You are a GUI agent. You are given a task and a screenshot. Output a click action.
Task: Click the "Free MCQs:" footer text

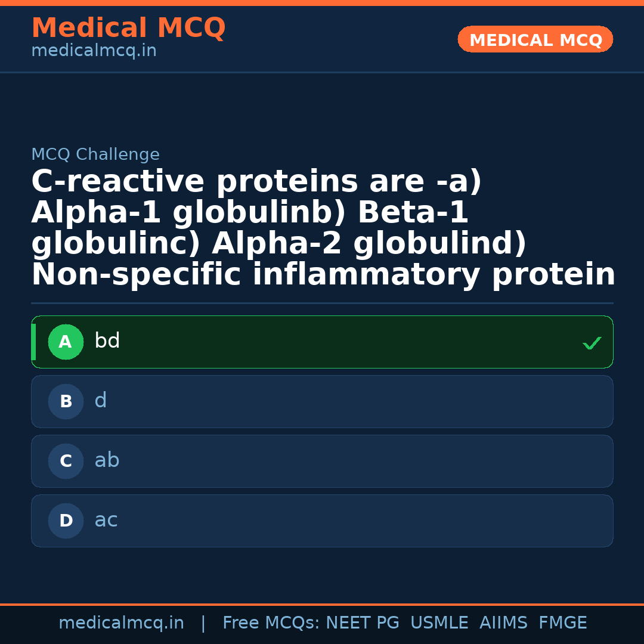click(x=271, y=623)
